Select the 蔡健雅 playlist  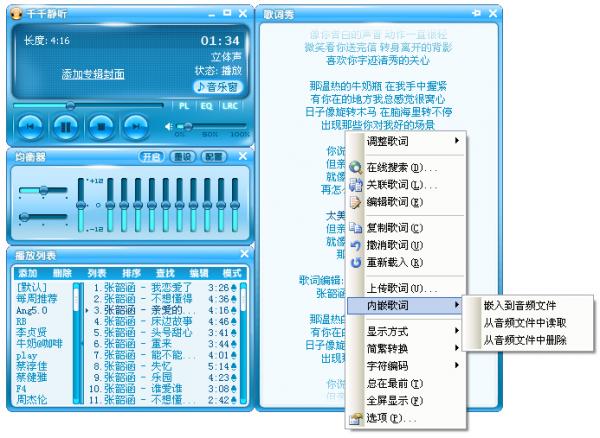click(x=31, y=377)
